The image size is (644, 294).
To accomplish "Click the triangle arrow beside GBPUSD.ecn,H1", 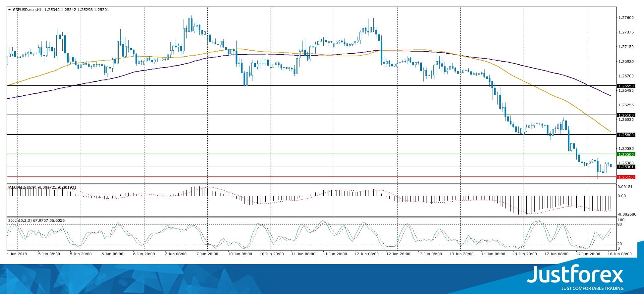I will tap(9, 10).
